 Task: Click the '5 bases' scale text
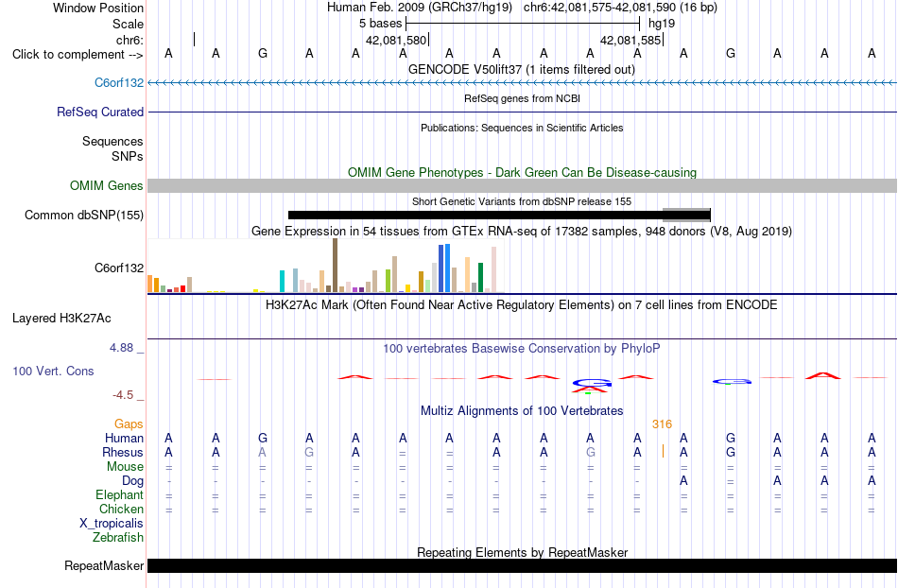pyautogui.click(x=380, y=24)
